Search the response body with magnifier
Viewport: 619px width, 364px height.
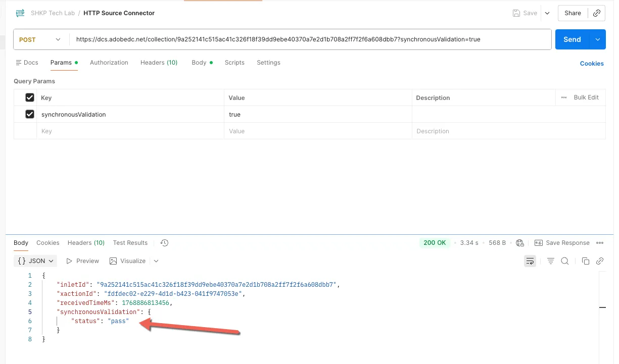click(x=565, y=261)
